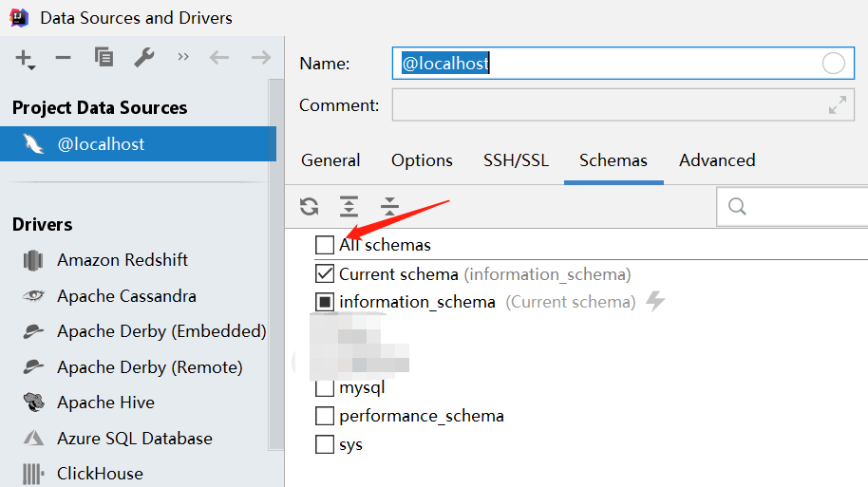Switch to the General tab

330,160
